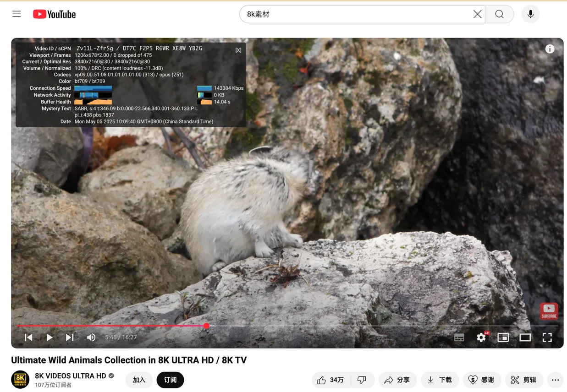Dislike the video
The height and width of the screenshot is (392, 567).
tap(362, 380)
